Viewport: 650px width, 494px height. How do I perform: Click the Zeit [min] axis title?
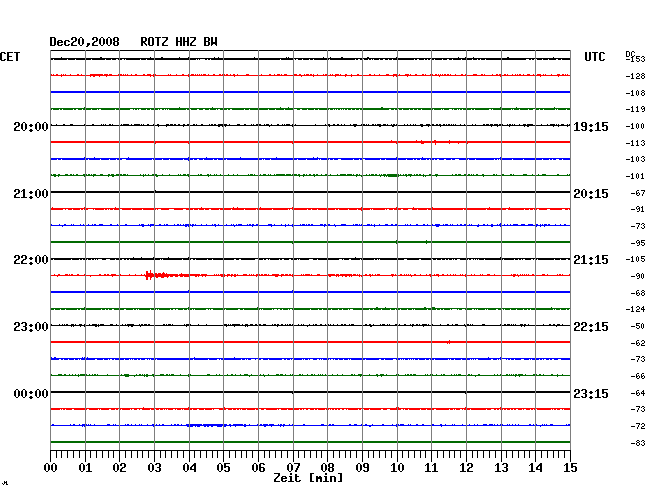click(308, 478)
